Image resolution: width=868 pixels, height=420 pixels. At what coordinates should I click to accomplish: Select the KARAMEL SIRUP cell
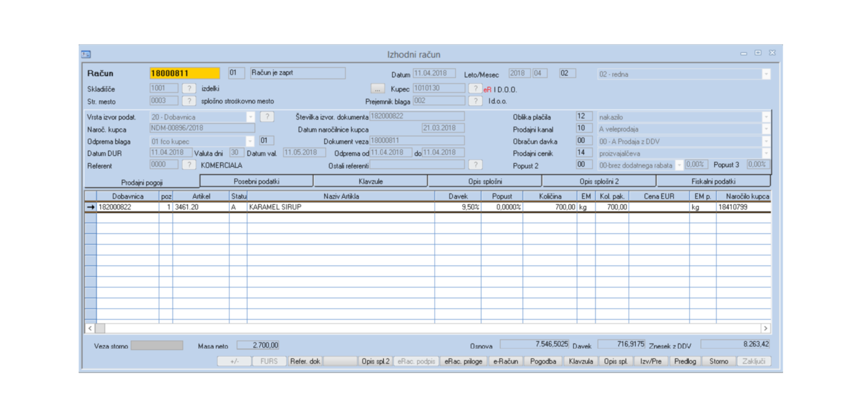[x=341, y=207]
